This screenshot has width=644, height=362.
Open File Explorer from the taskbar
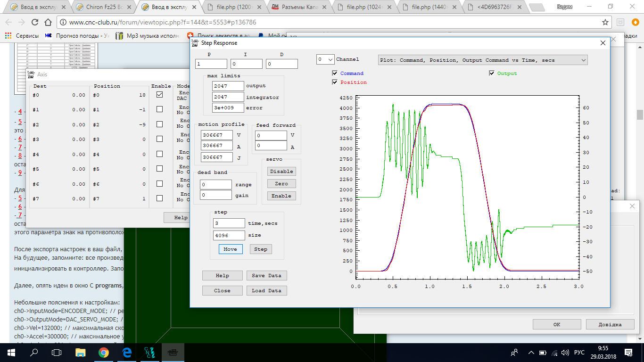[x=81, y=352]
